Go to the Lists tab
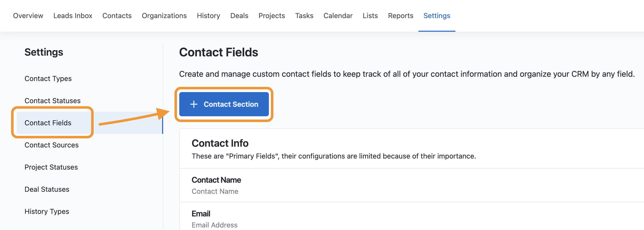Screen dimensions: 644x230 pyautogui.click(x=370, y=16)
